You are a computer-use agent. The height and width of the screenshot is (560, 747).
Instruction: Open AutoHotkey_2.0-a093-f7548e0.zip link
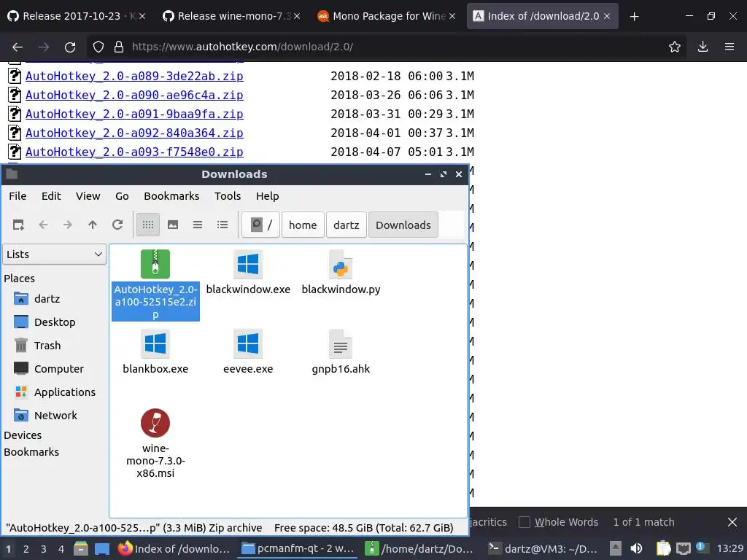pyautogui.click(x=134, y=152)
